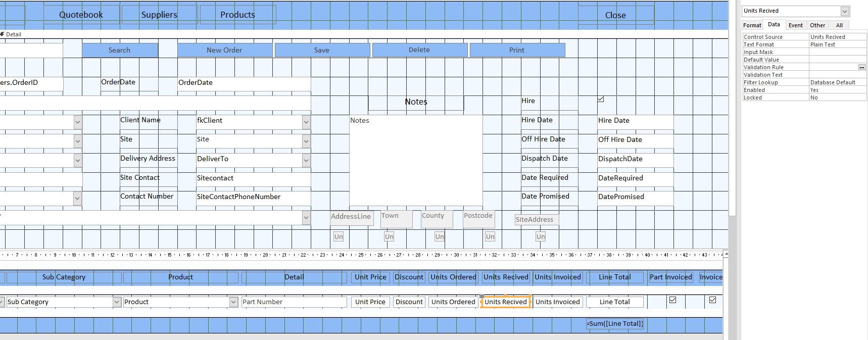Select the OrderDate text box
The height and width of the screenshot is (340, 868).
click(x=245, y=84)
